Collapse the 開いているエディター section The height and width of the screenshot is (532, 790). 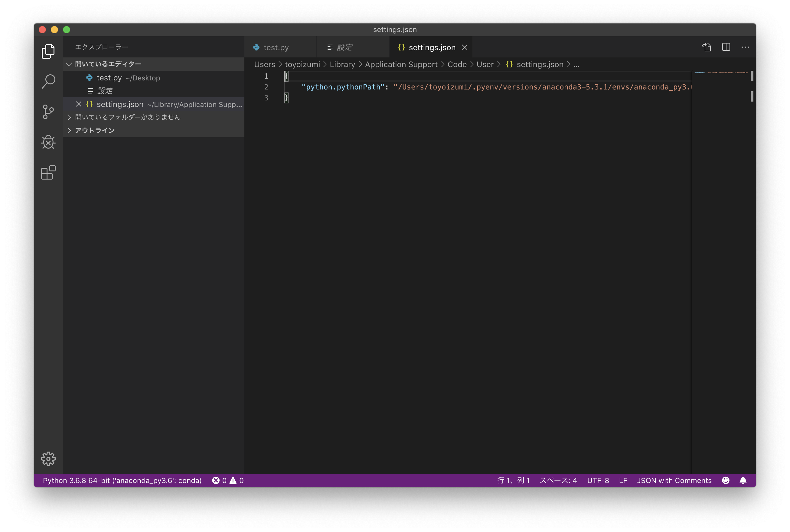coord(153,64)
